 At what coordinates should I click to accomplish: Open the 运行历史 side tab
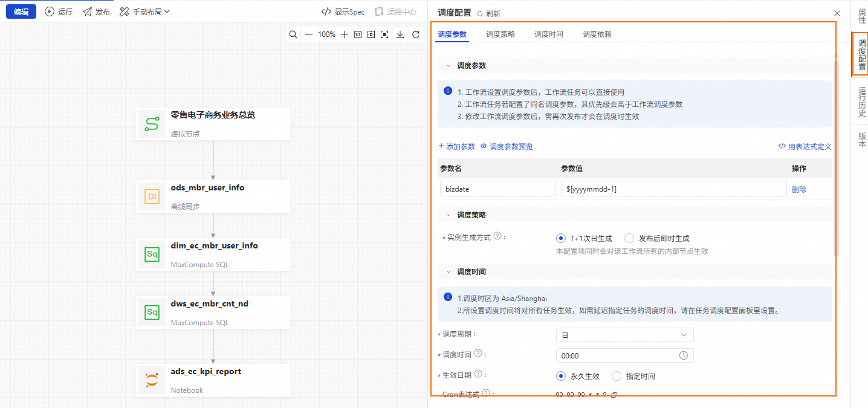[861, 102]
